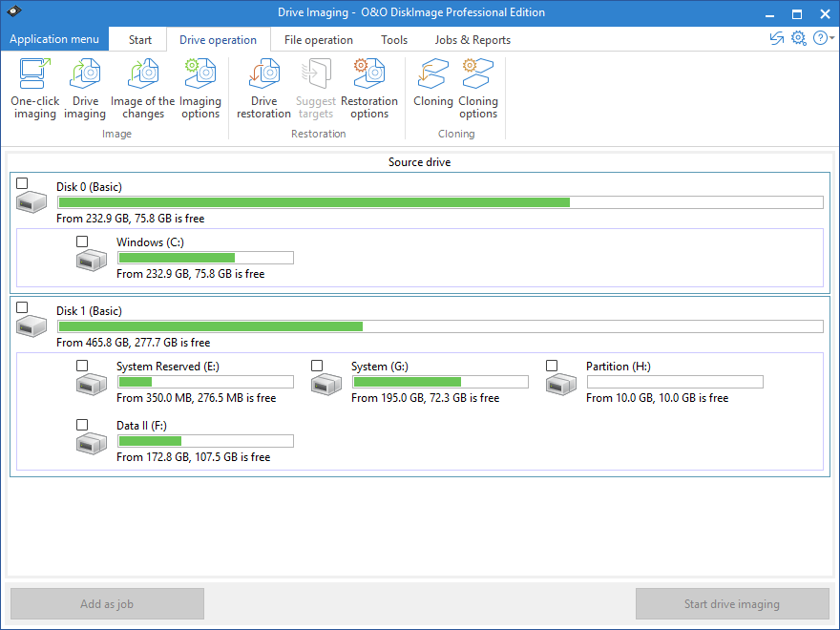The width and height of the screenshot is (840, 630).
Task: Check the Disk 0 checkbox
Action: pos(22,182)
